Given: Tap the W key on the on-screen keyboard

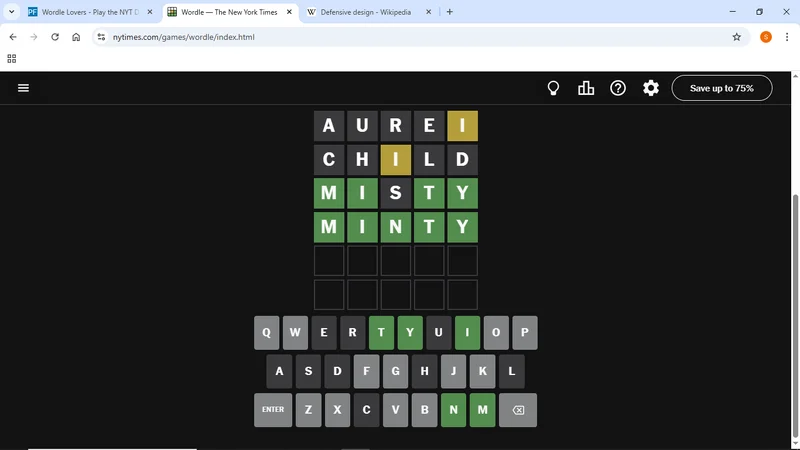Looking at the screenshot, I should click(x=295, y=333).
